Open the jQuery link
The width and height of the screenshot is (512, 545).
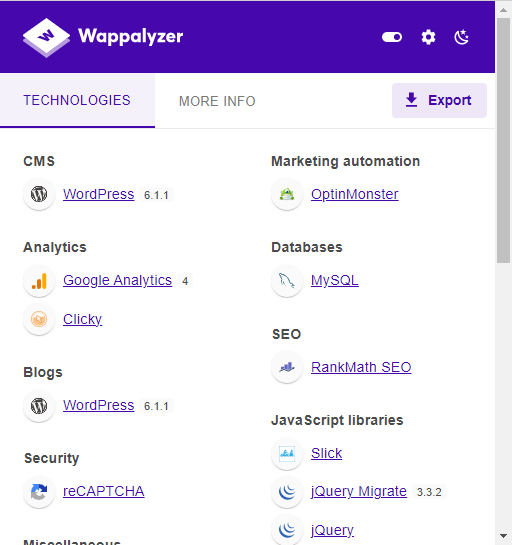point(332,530)
